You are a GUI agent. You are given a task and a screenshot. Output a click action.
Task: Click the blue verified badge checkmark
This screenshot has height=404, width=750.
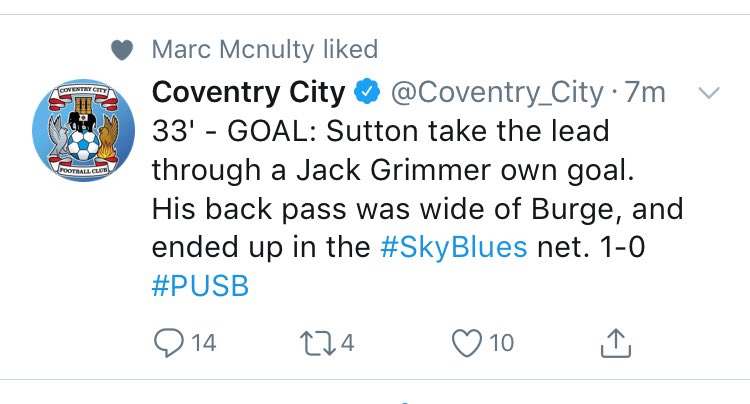click(x=367, y=92)
